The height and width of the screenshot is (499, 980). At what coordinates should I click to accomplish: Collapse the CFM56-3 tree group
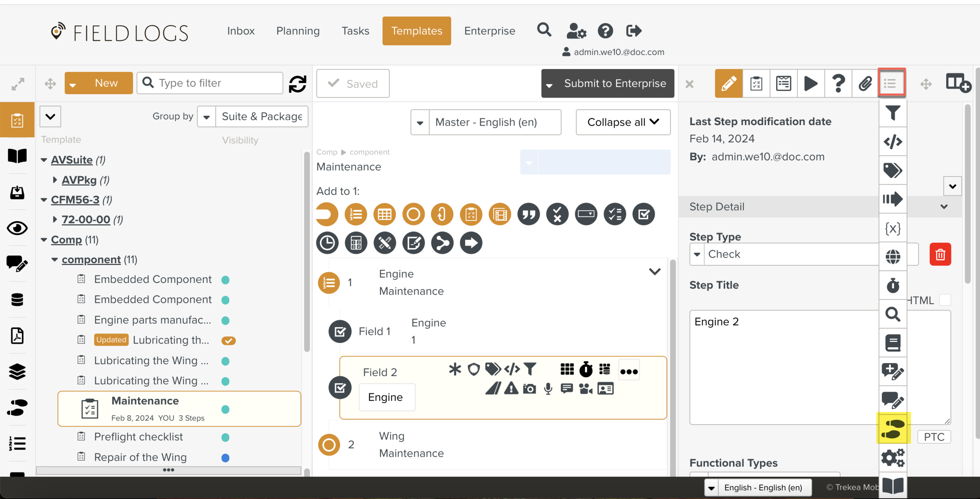point(44,200)
